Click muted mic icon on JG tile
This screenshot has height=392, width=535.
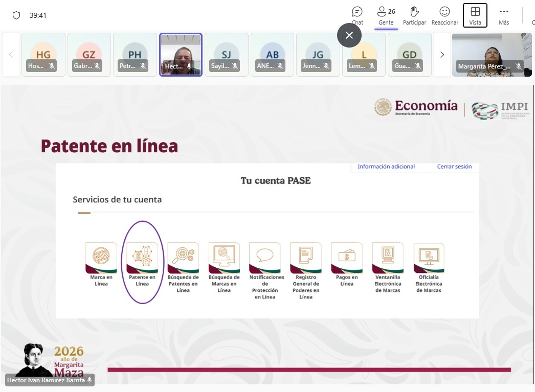pos(326,66)
